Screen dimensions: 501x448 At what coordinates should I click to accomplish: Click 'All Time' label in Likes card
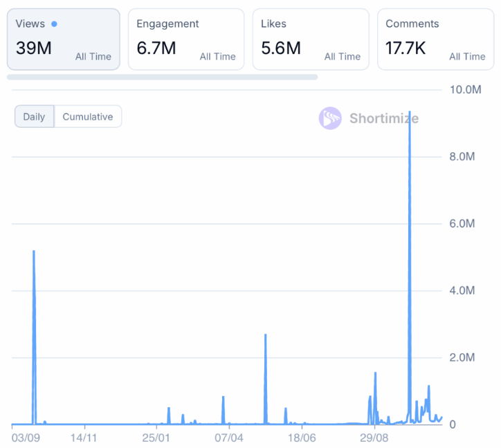tap(343, 57)
